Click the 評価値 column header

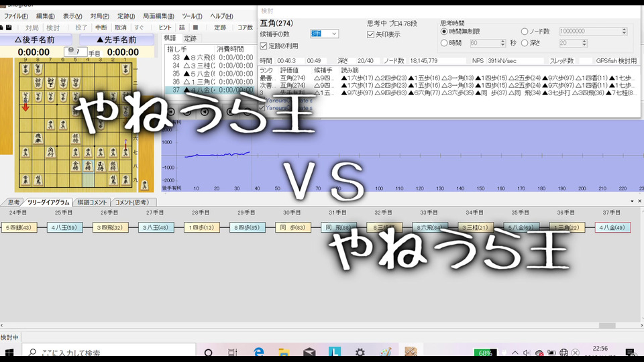289,70
